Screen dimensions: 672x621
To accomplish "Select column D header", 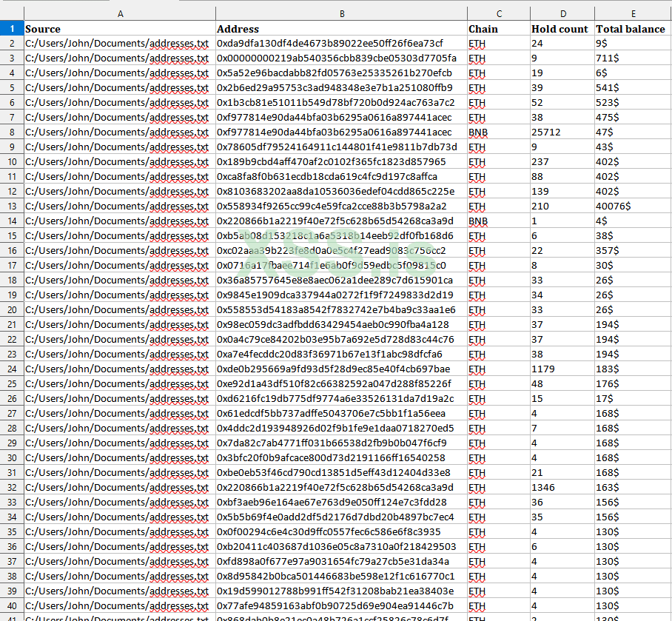I will pos(562,14).
